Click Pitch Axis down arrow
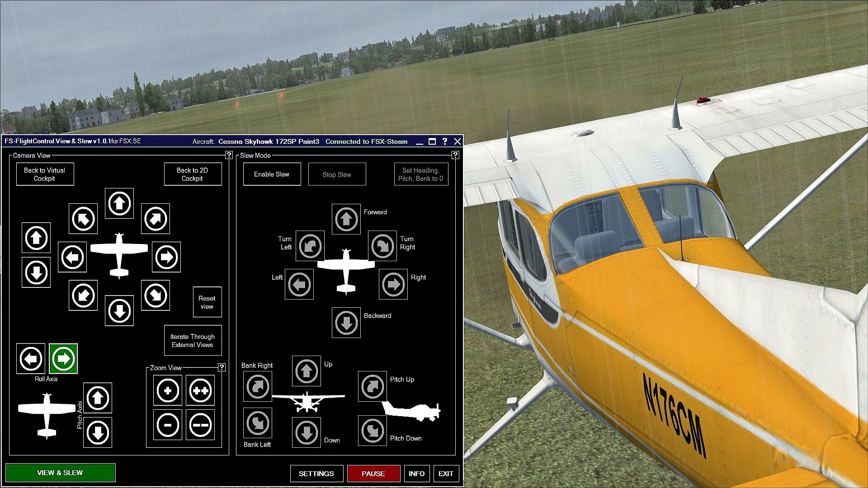868x488 pixels. point(98,432)
